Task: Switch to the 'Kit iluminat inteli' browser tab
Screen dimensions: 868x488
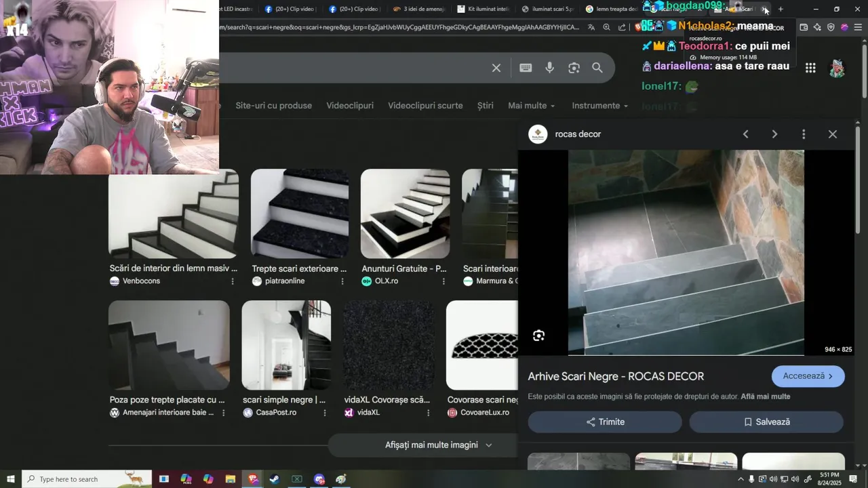Action: [483, 9]
